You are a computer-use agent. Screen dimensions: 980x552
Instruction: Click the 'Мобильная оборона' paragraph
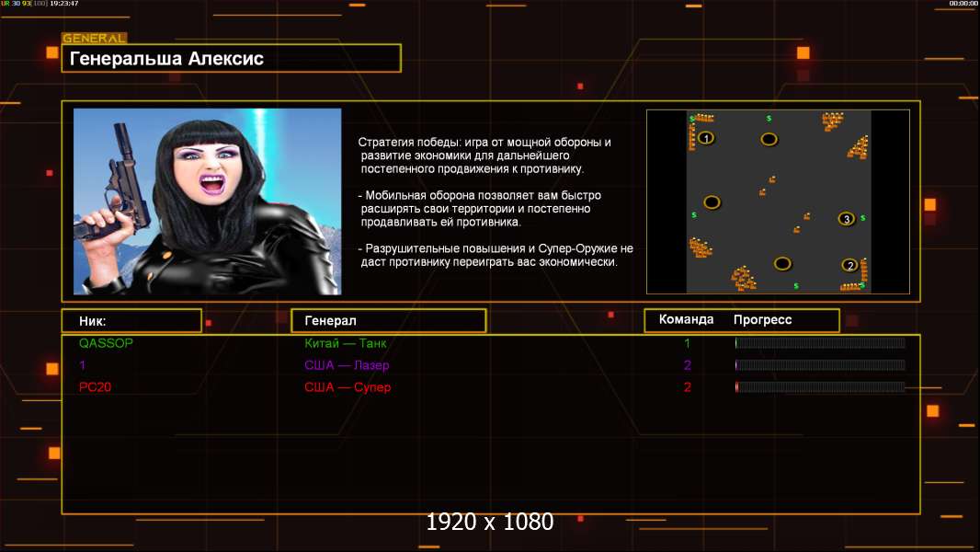479,209
